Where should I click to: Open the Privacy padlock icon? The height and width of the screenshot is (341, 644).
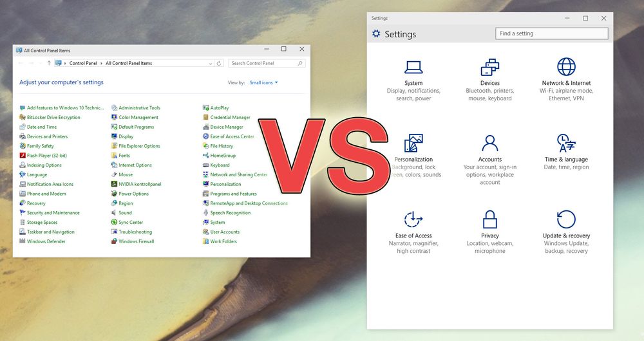[489, 219]
